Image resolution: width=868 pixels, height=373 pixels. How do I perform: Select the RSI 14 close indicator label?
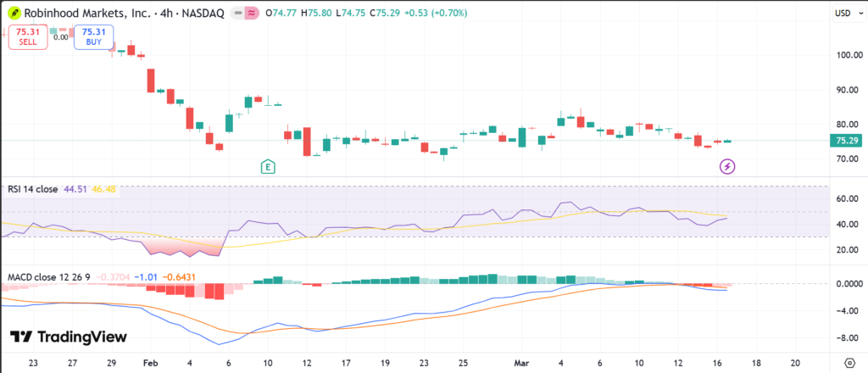pyautogui.click(x=32, y=189)
